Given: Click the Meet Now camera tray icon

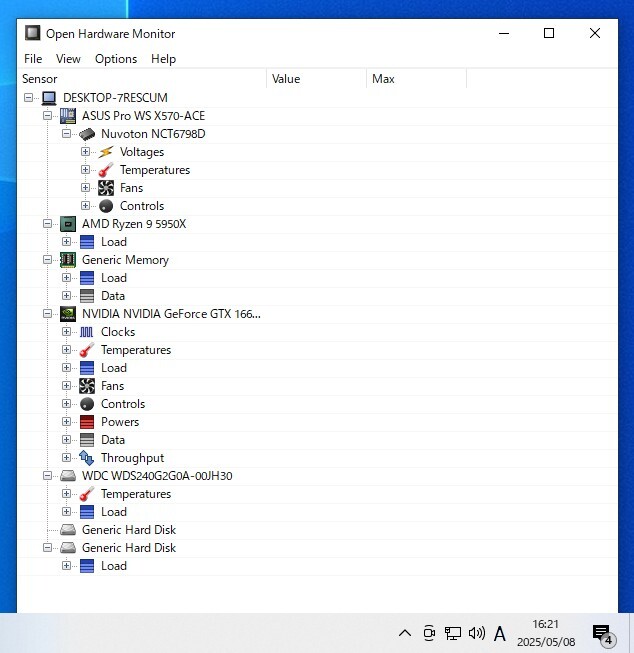Looking at the screenshot, I should click(x=429, y=633).
